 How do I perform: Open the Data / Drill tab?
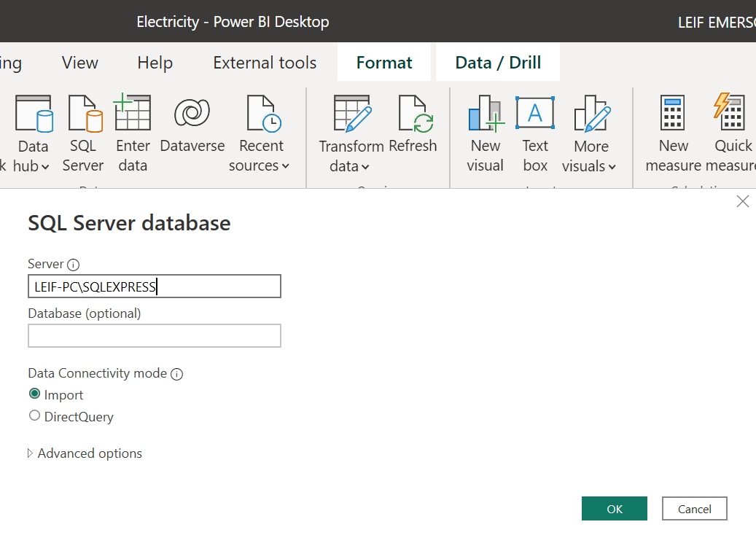pos(498,63)
